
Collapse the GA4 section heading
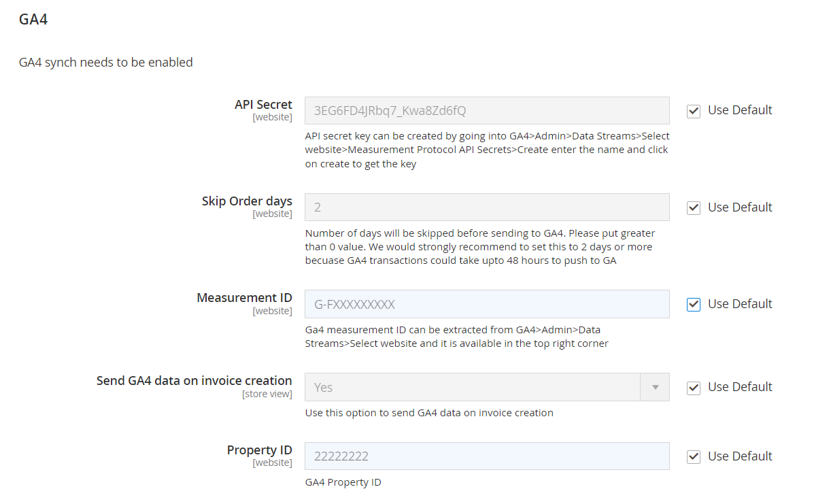(33, 19)
